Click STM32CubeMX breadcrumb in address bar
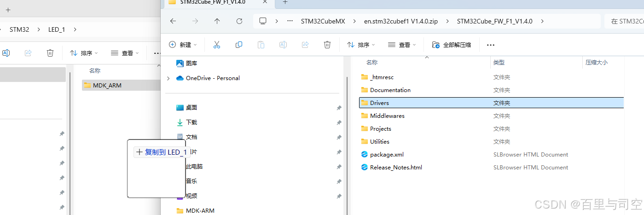Image resolution: width=644 pixels, height=215 pixels. coord(323,21)
